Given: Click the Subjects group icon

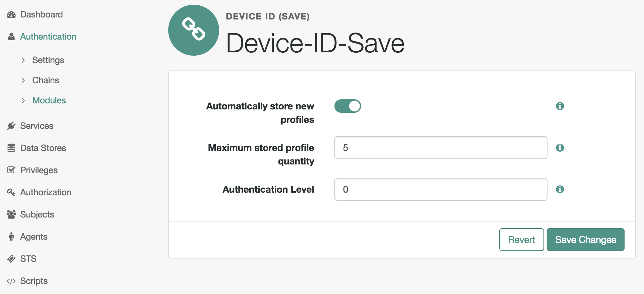Looking at the screenshot, I should (11, 214).
